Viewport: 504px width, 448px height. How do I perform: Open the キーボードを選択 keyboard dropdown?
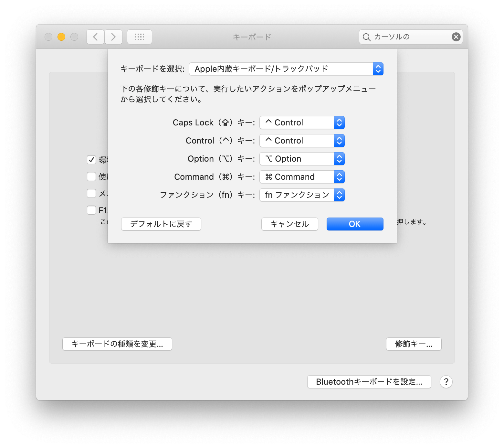286,69
